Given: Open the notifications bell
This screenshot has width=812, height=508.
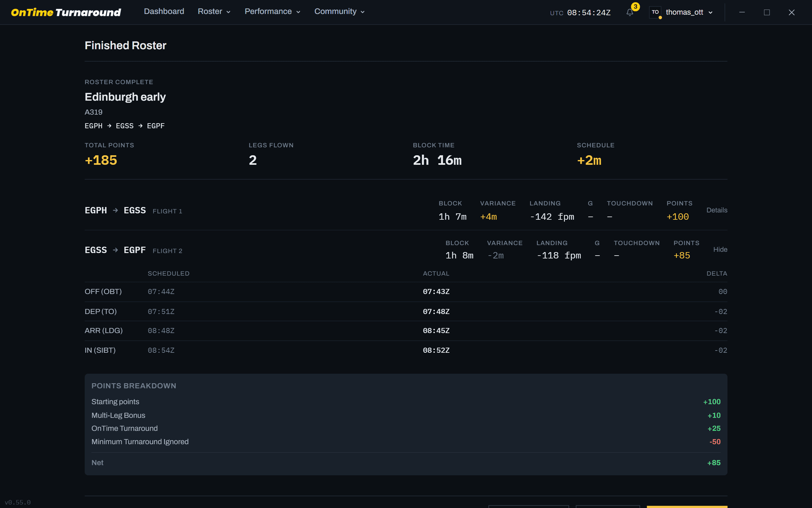Looking at the screenshot, I should (630, 12).
